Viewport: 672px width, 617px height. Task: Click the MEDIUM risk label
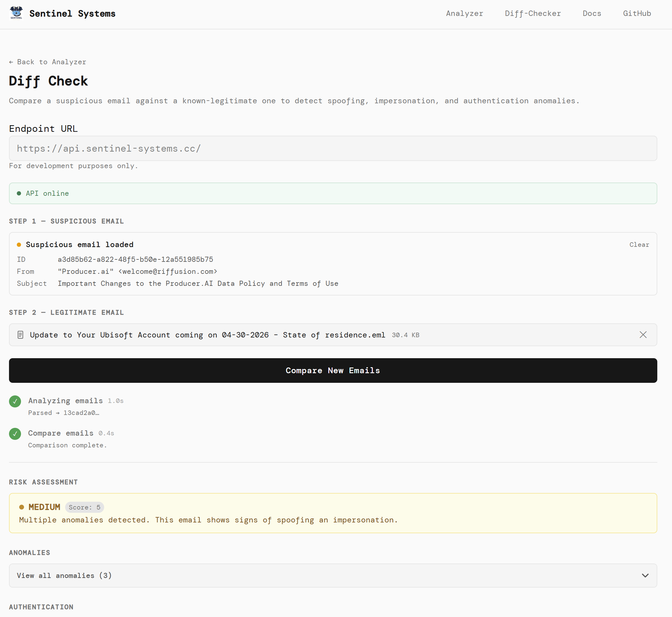click(44, 507)
